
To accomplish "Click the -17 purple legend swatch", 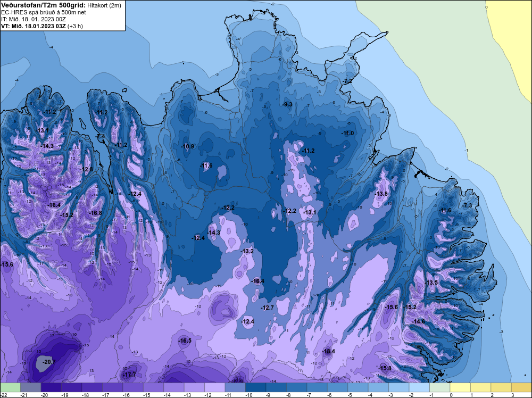I will pos(112,387).
